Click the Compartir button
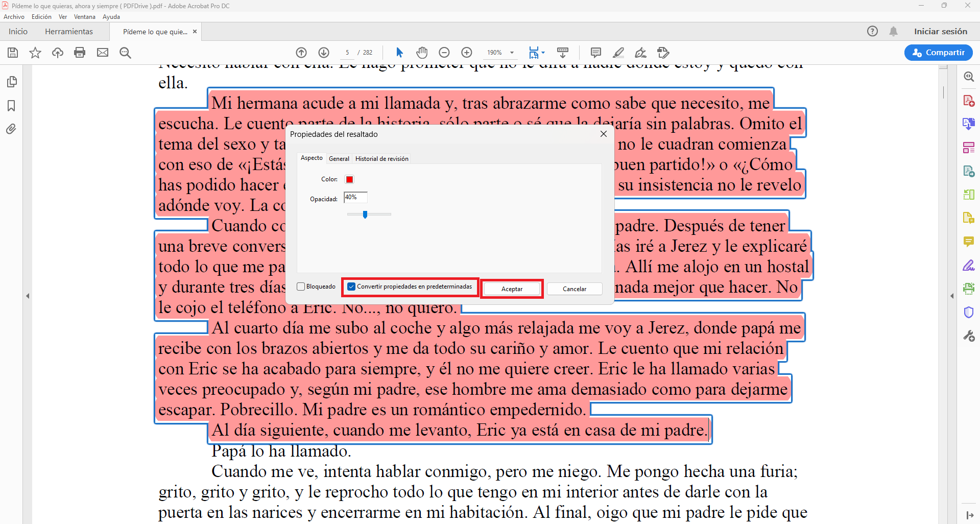Screen dimensions: 980x524 (938, 53)
